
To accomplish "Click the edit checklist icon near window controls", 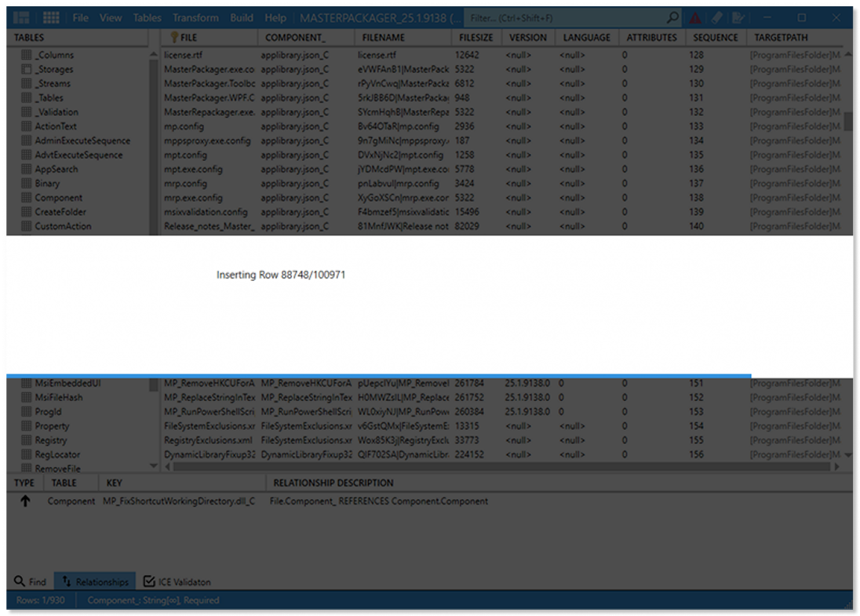I will (738, 17).
